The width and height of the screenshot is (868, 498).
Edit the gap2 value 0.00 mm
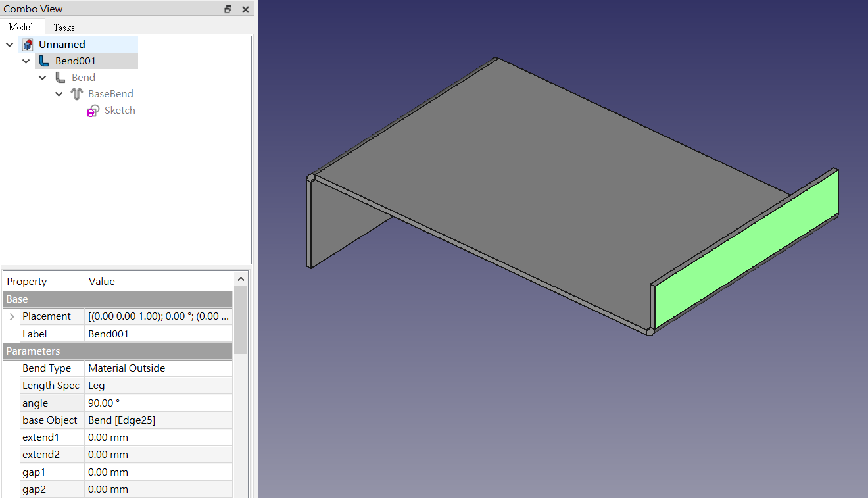tap(159, 489)
